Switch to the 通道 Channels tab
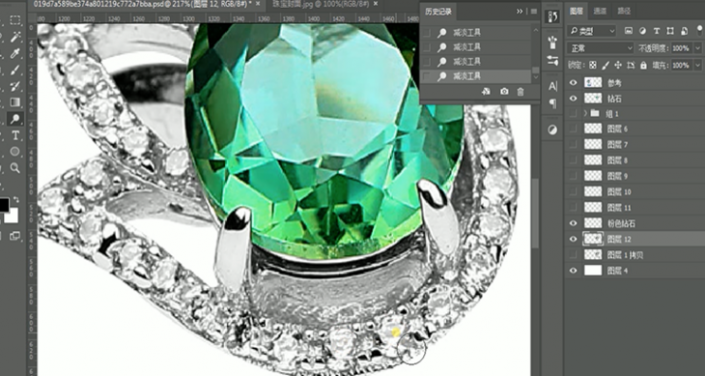The width and height of the screenshot is (705, 376). coord(600,11)
